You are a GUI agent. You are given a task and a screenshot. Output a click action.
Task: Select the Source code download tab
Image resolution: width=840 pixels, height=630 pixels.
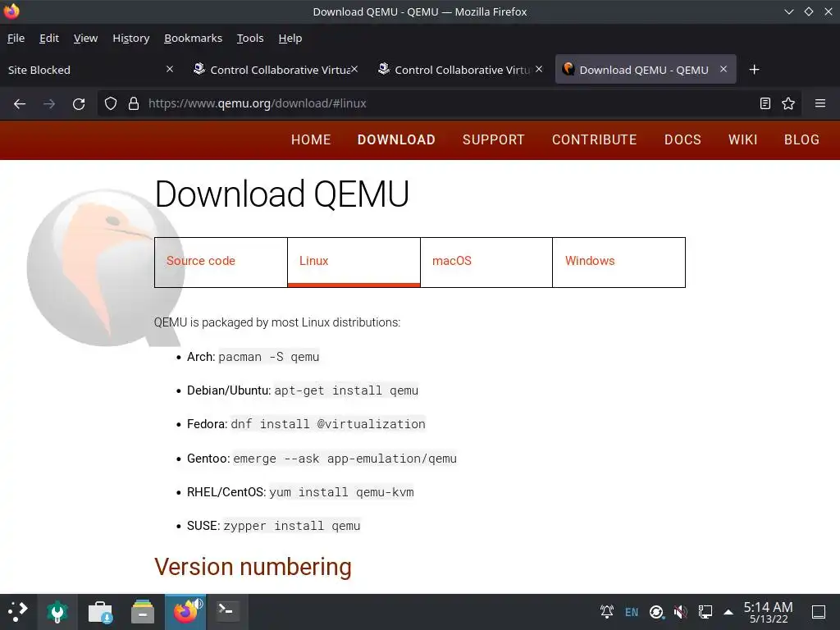click(221, 262)
